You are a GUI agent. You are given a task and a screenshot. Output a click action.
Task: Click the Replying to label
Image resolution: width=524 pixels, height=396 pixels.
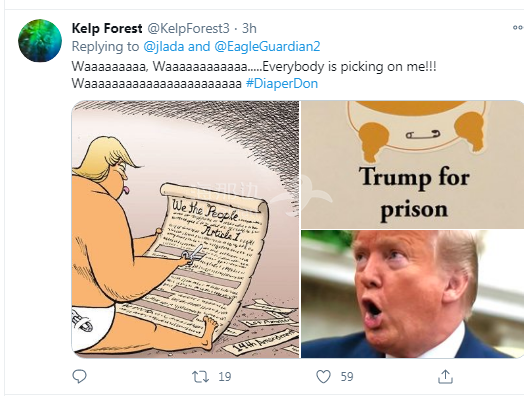click(105, 46)
